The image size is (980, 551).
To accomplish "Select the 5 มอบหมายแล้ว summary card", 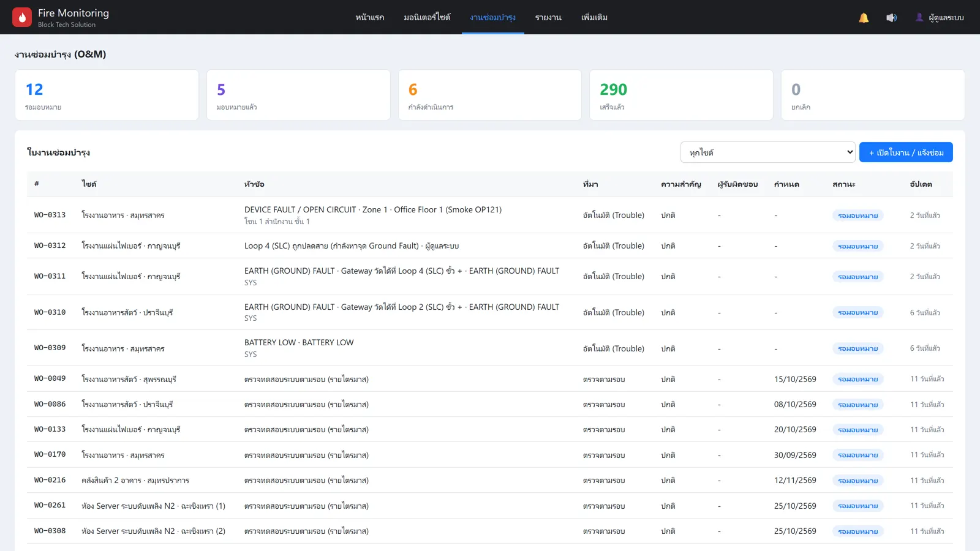I will [x=298, y=95].
